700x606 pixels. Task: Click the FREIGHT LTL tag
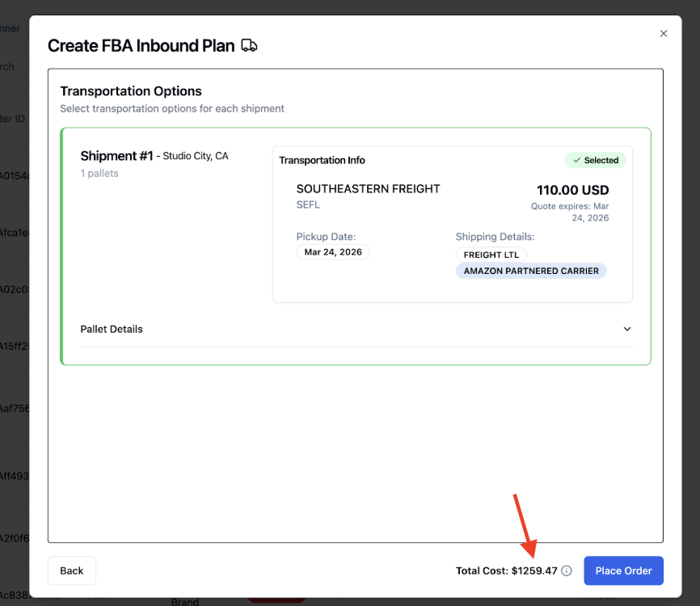491,255
